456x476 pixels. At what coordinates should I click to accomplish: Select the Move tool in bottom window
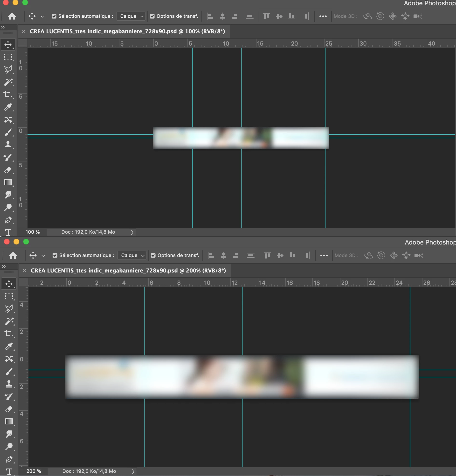(x=9, y=284)
